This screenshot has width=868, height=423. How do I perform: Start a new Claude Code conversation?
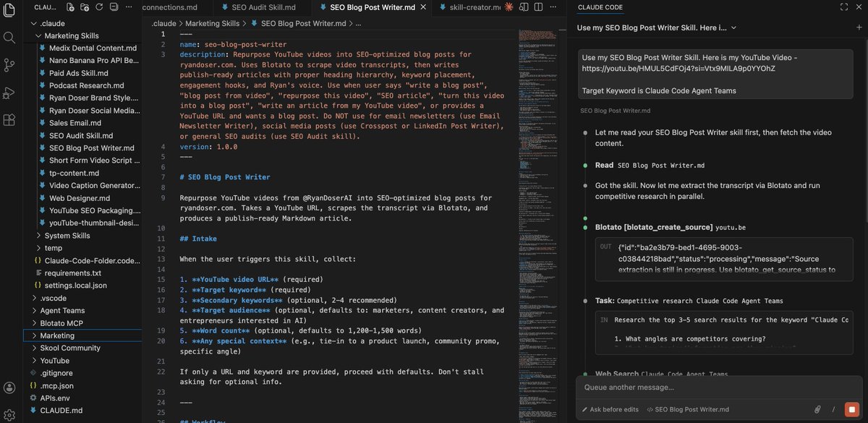click(x=859, y=27)
